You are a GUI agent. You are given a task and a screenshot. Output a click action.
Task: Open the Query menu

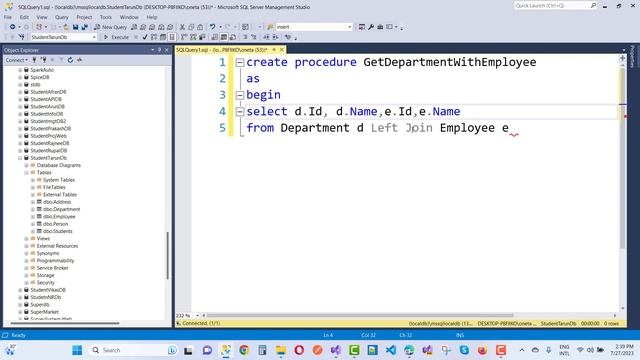coord(62,17)
